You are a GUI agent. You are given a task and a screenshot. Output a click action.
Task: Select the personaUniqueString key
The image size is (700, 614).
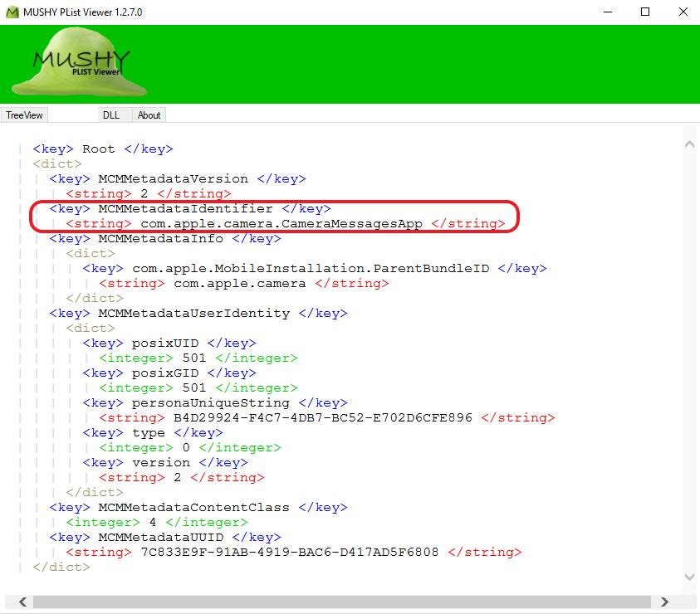point(215,403)
